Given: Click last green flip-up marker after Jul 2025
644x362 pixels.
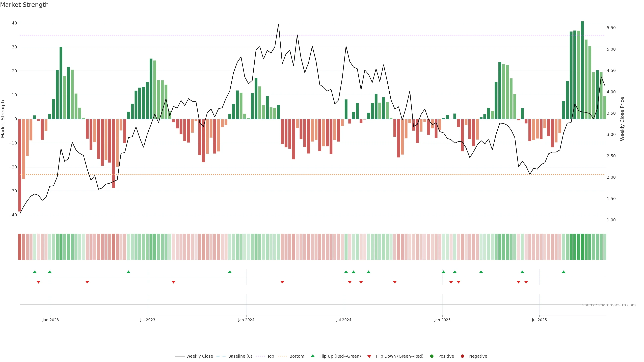Looking at the screenshot, I should pyautogui.click(x=563, y=272).
